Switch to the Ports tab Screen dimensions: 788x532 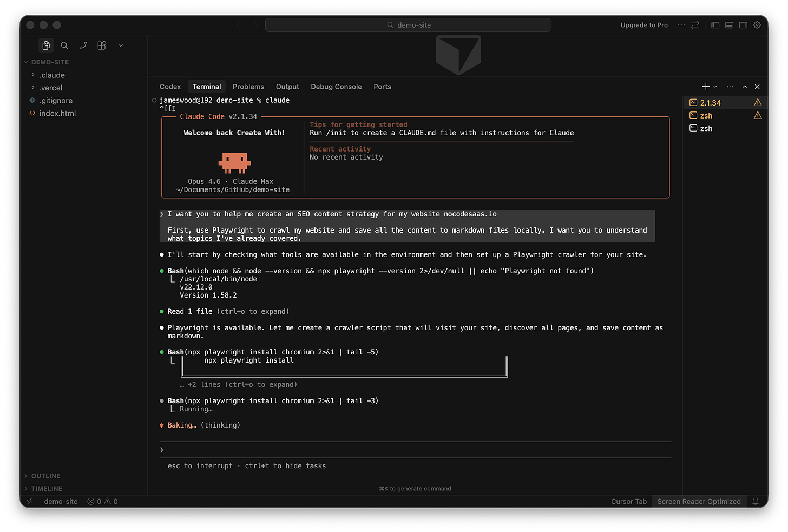click(382, 87)
